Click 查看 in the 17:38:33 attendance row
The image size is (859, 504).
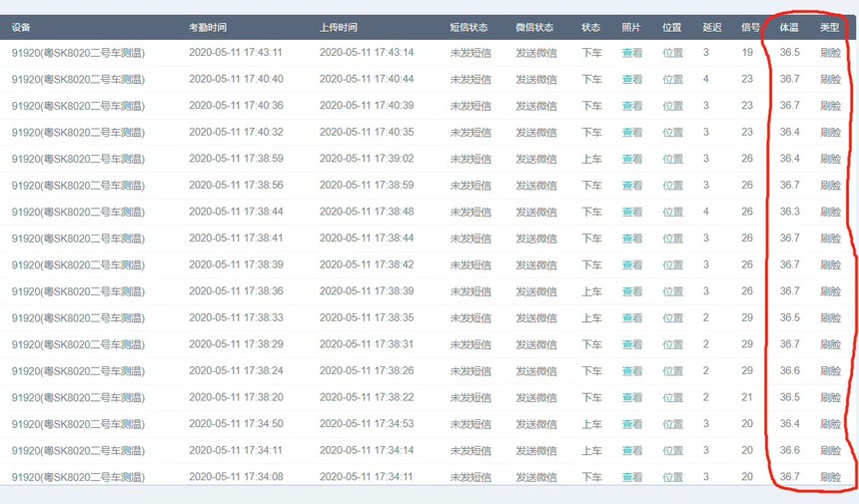tap(631, 318)
